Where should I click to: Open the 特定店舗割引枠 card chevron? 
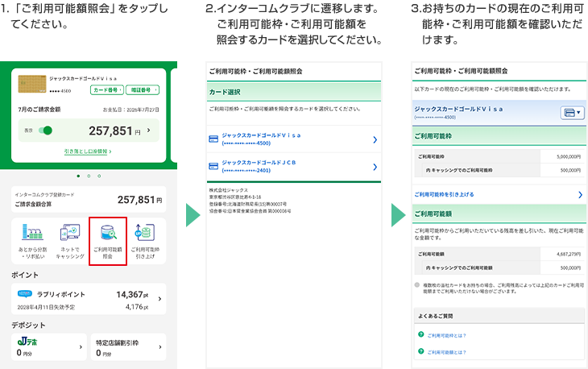pyautogui.click(x=160, y=347)
